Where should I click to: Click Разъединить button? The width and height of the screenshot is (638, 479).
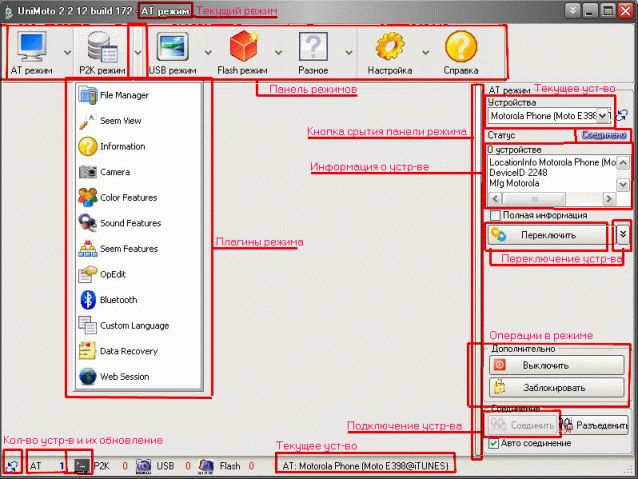(595, 425)
